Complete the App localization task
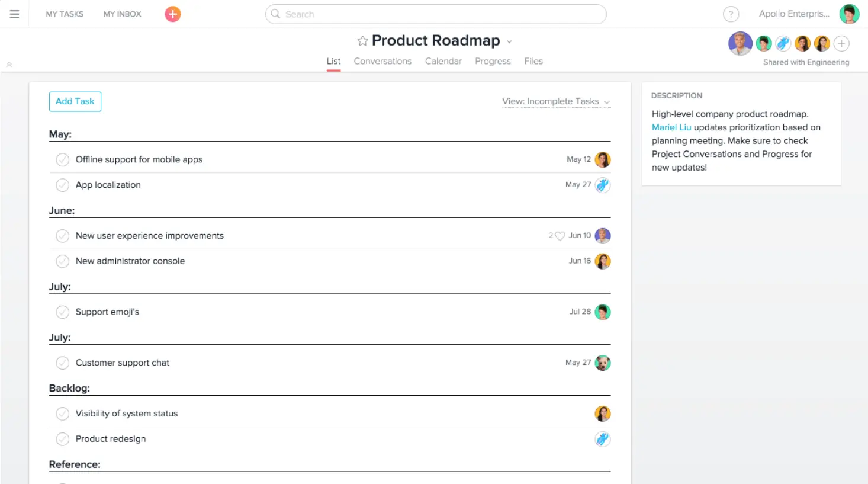The height and width of the screenshot is (484, 868). pos(62,185)
